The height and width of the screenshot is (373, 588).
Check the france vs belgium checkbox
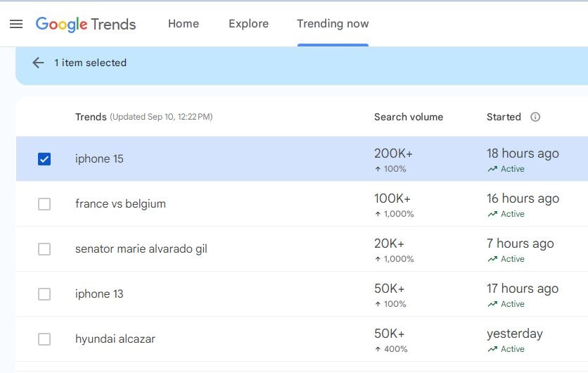click(44, 204)
